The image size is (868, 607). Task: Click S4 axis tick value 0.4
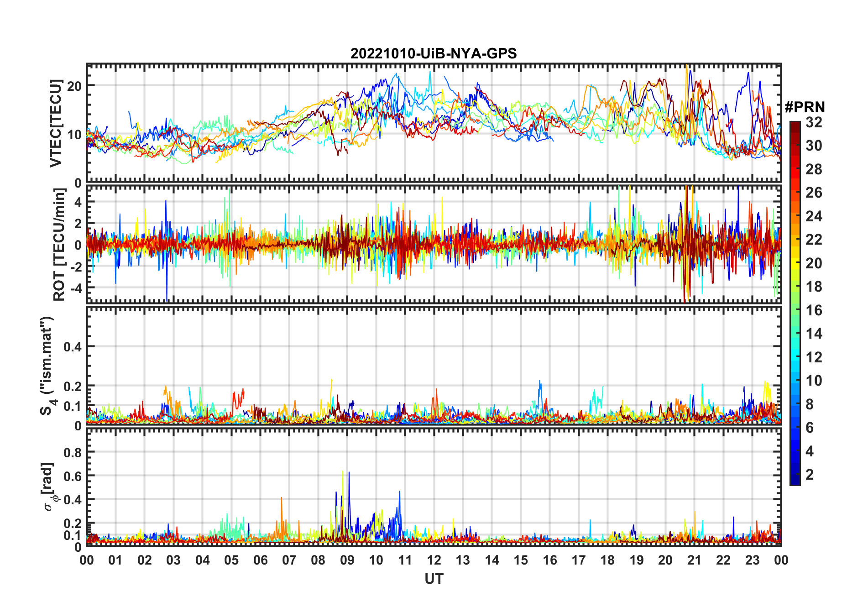(73, 347)
